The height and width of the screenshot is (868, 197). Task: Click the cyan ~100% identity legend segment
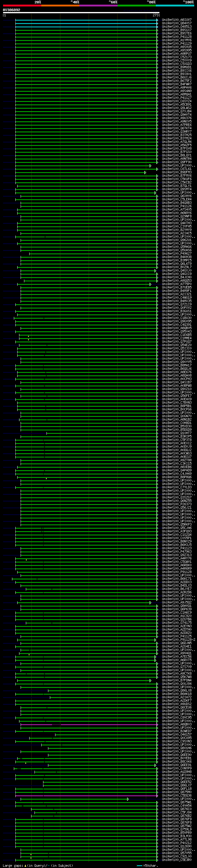pyautogui.click(x=175, y=6)
